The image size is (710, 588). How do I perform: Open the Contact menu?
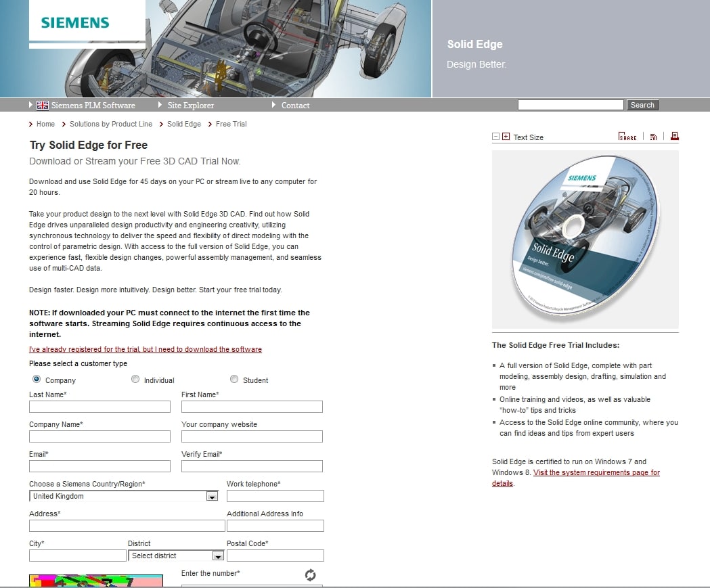(x=295, y=105)
